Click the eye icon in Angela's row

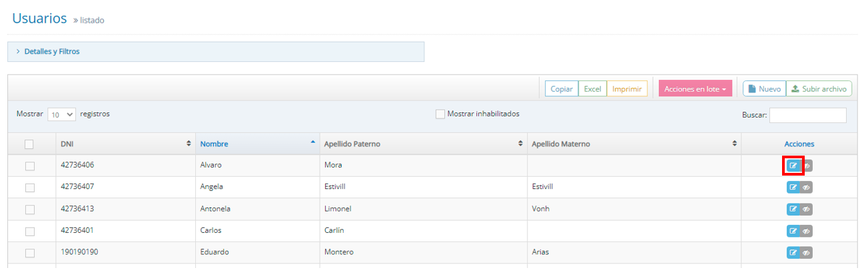pos(806,188)
